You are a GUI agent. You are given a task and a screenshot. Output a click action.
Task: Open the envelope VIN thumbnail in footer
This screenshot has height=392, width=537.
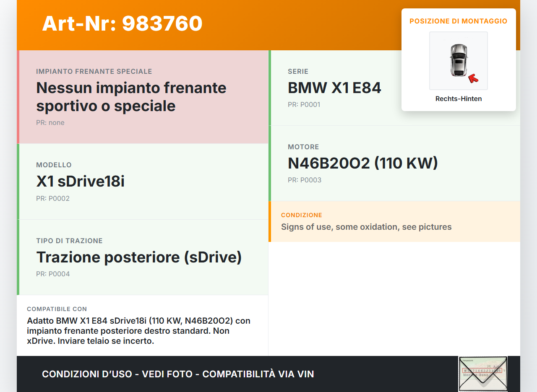point(483,374)
